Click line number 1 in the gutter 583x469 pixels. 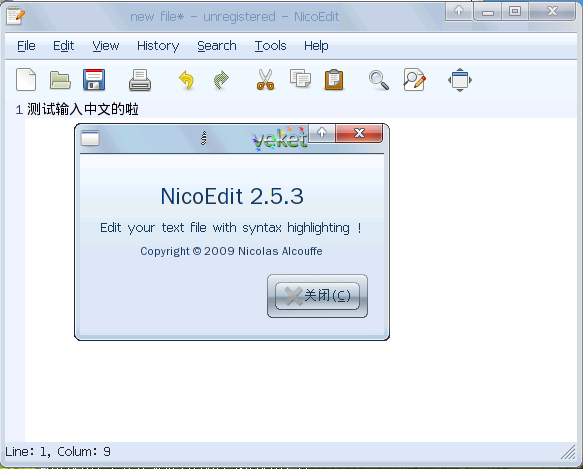tap(19, 110)
